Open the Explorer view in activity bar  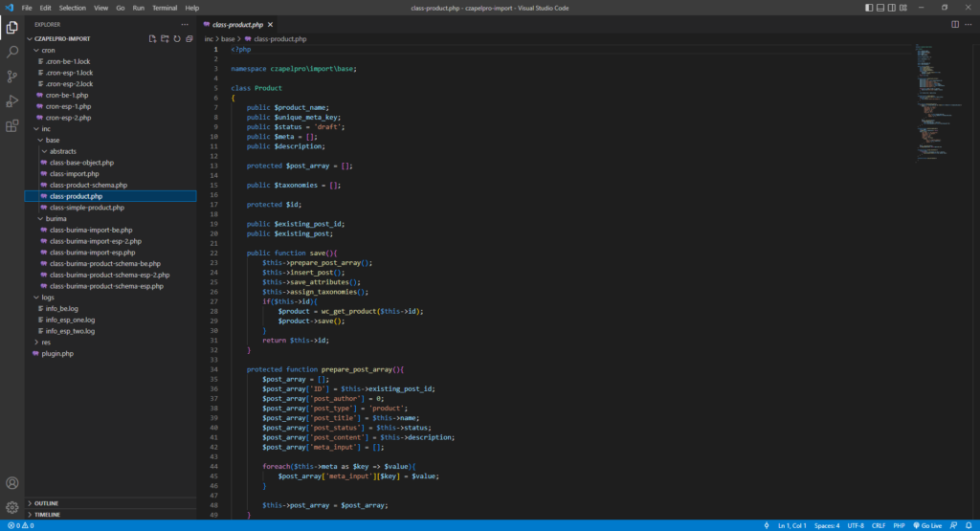(x=11, y=28)
